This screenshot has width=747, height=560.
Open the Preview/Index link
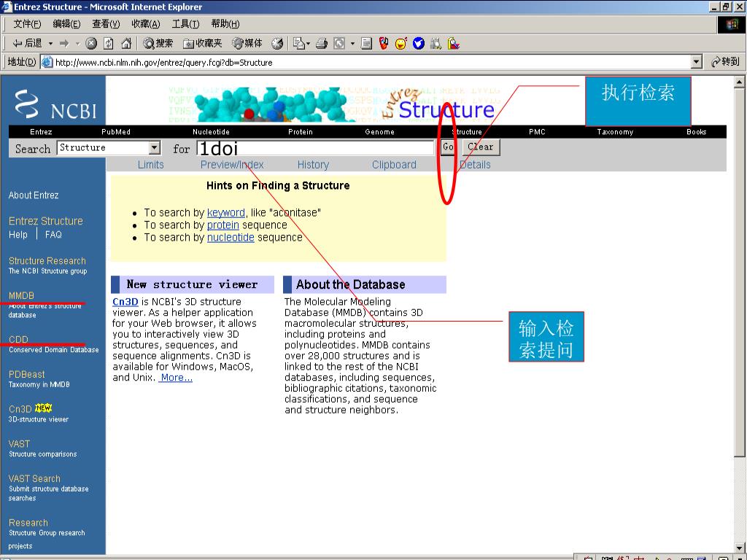(232, 165)
